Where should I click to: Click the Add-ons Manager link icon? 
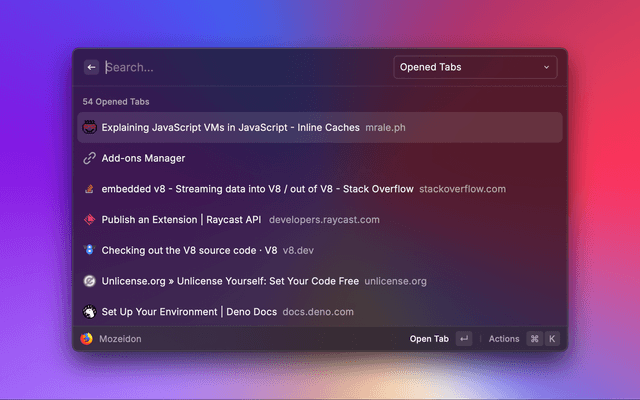click(89, 158)
